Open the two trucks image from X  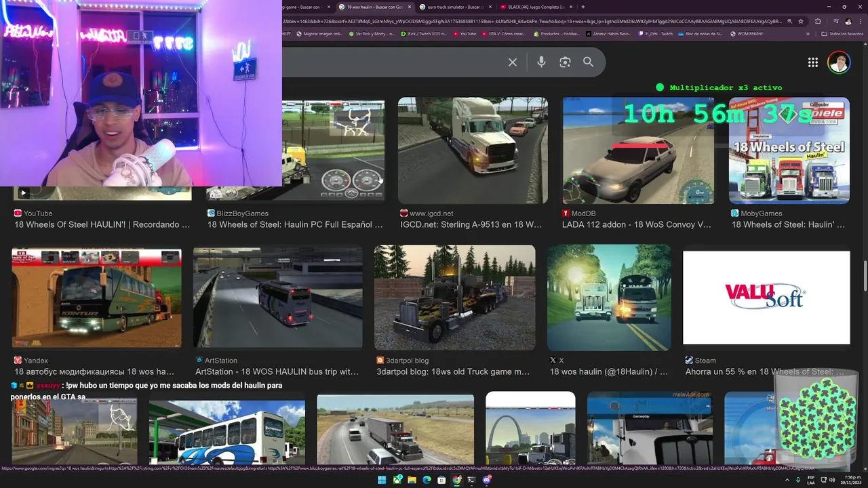(x=609, y=298)
